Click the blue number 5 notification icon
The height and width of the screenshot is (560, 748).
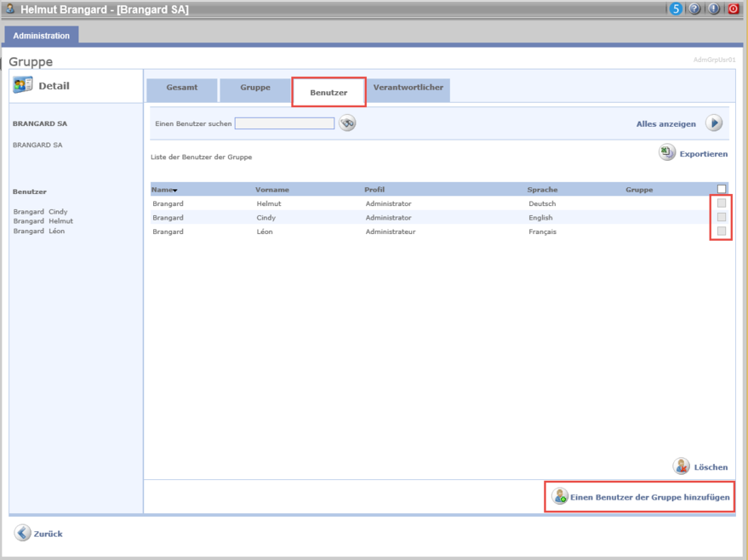(677, 9)
